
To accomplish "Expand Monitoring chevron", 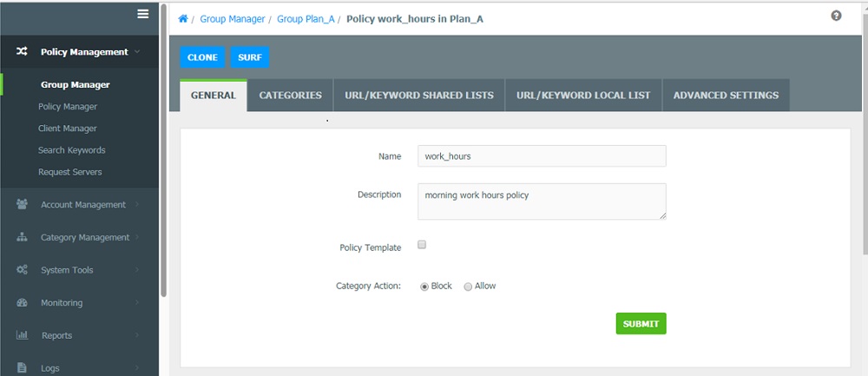I will [137, 302].
